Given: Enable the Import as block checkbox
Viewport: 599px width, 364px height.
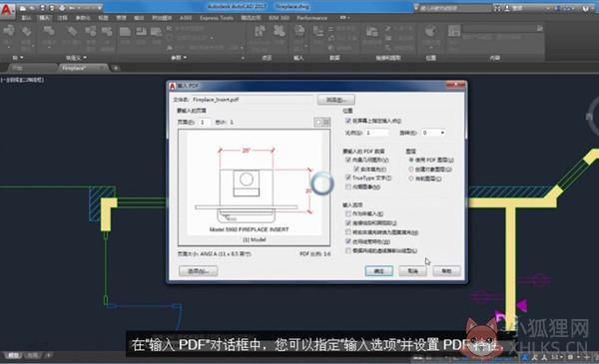Looking at the screenshot, I should [x=348, y=213].
